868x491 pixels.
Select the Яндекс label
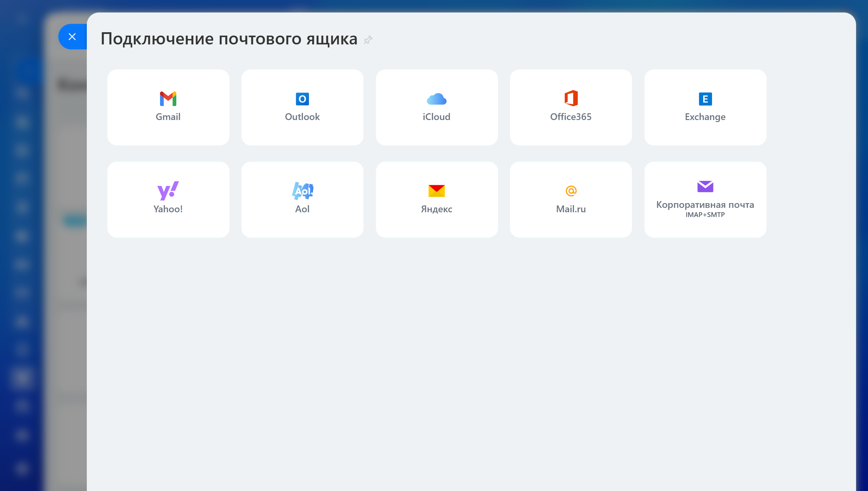click(436, 209)
